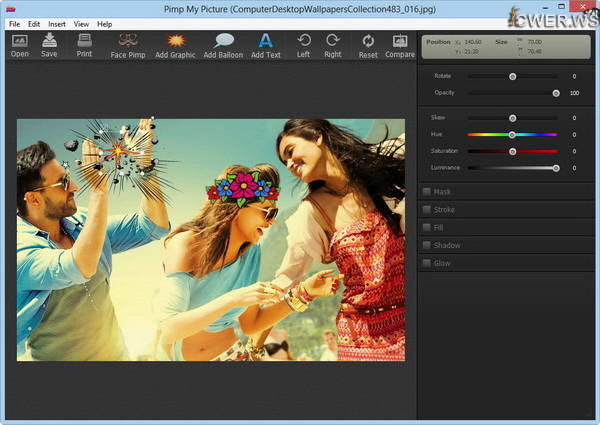This screenshot has width=600, height=425.
Task: Click the Compare toolbar button
Action: click(x=400, y=42)
